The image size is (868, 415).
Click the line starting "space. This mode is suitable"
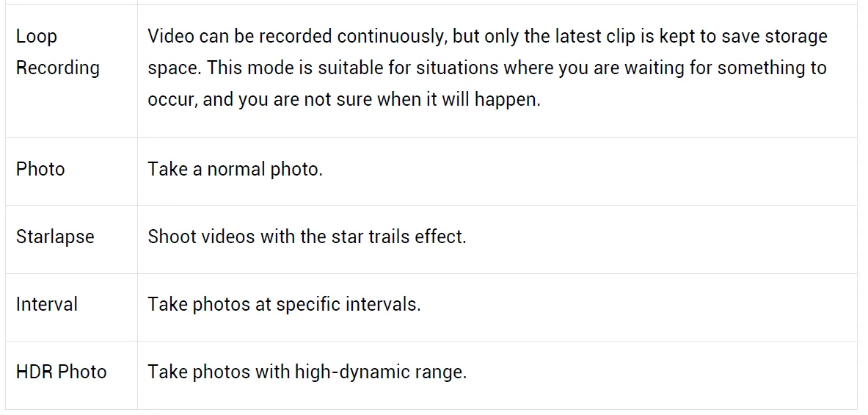point(487,68)
